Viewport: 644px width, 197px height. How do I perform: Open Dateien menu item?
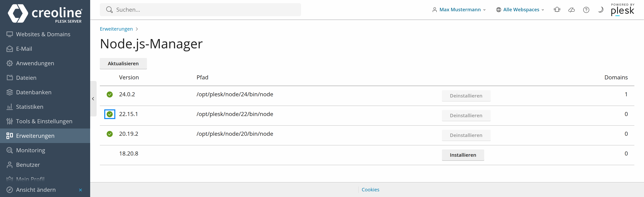coord(45,78)
